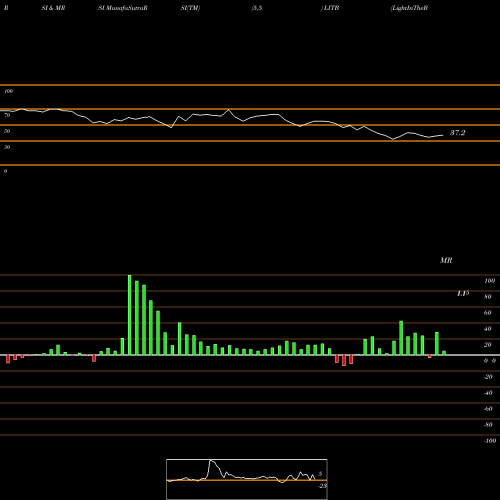Click the RSI value label "37.2"

(x=458, y=133)
